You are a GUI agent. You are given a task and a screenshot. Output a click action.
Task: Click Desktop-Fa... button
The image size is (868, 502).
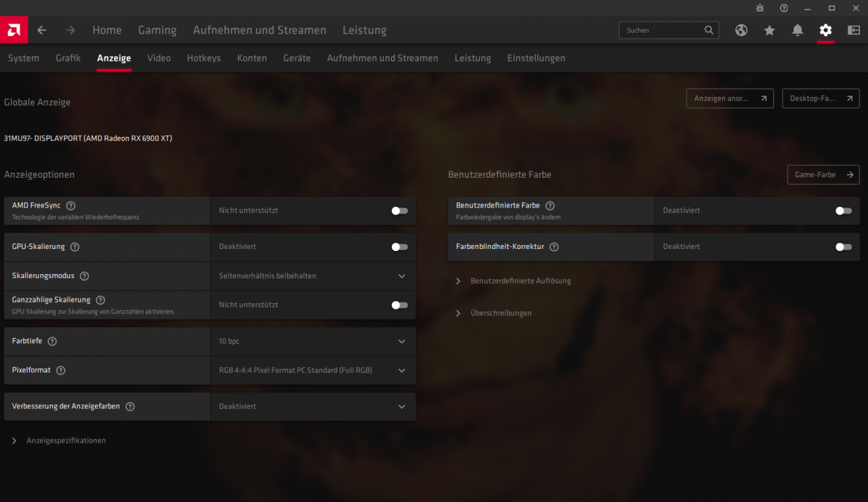(x=821, y=98)
